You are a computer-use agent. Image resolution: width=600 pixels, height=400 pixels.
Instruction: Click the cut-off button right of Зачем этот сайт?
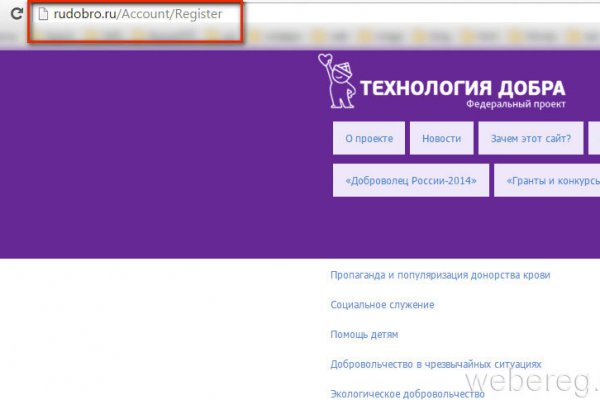point(594,139)
